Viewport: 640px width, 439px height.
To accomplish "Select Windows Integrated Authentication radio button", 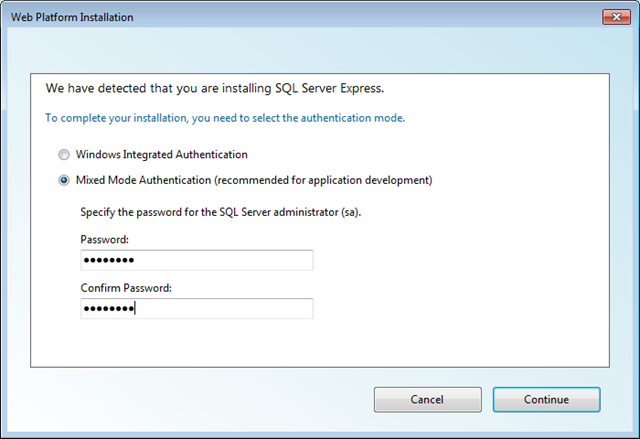I will point(64,155).
